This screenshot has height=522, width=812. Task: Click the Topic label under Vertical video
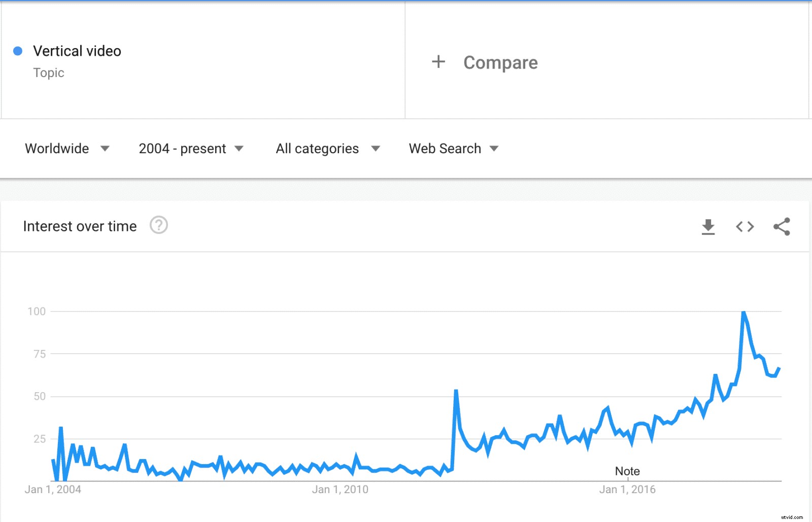(49, 73)
